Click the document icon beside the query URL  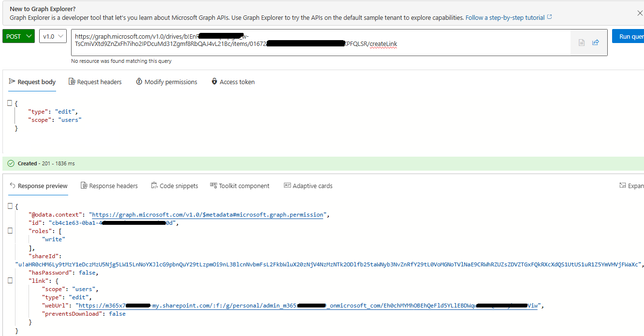point(582,43)
